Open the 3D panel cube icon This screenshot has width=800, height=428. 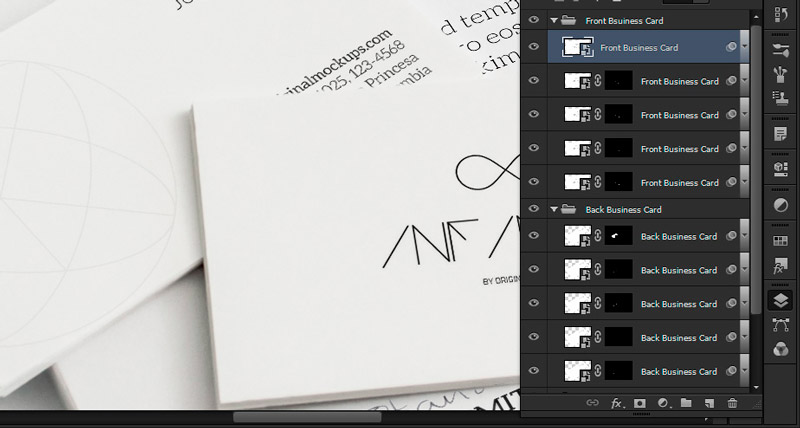tap(781, 169)
